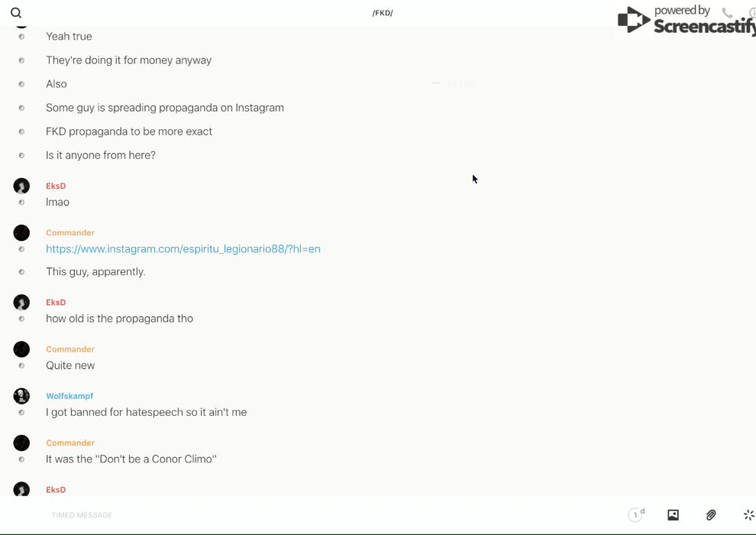This screenshot has width=756, height=535.
Task: Toggle like dot beside "This guy, apparently."
Action: point(21,272)
